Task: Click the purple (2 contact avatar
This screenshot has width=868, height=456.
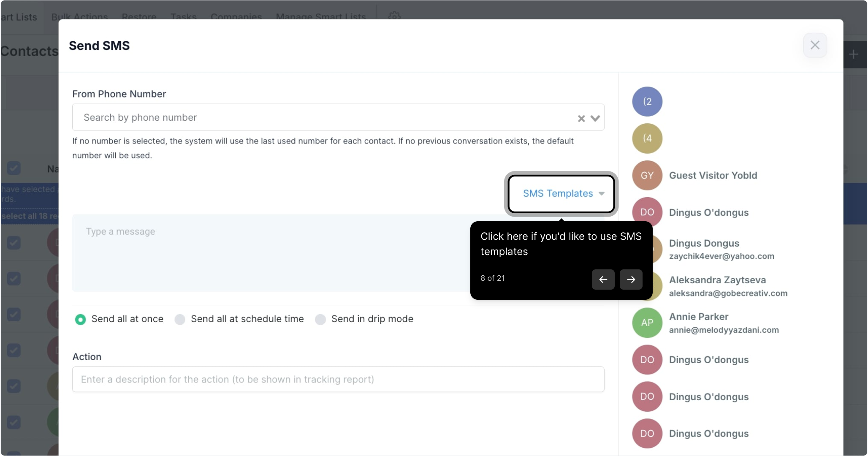Action: (x=647, y=102)
